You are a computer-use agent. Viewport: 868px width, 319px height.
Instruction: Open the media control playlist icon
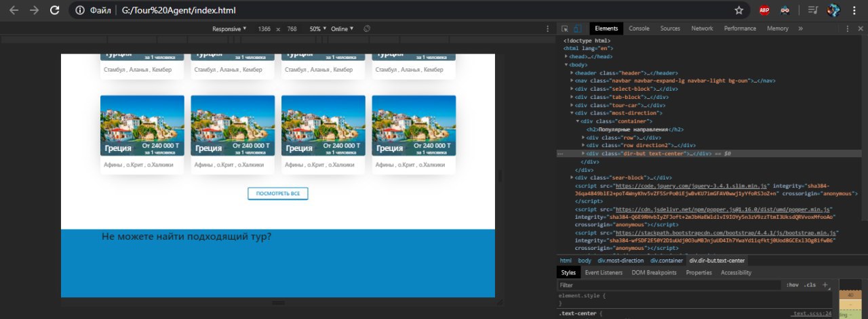pos(814,10)
